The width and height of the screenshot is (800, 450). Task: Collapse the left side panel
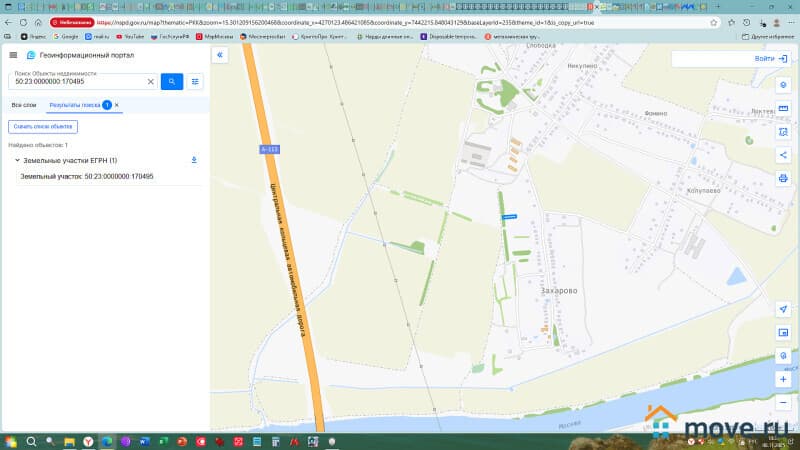click(x=221, y=56)
